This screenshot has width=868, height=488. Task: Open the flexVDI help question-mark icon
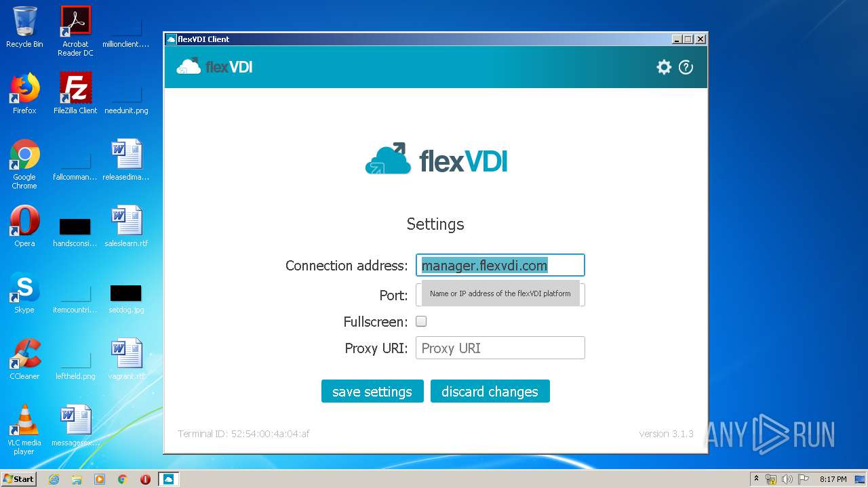[x=686, y=67]
